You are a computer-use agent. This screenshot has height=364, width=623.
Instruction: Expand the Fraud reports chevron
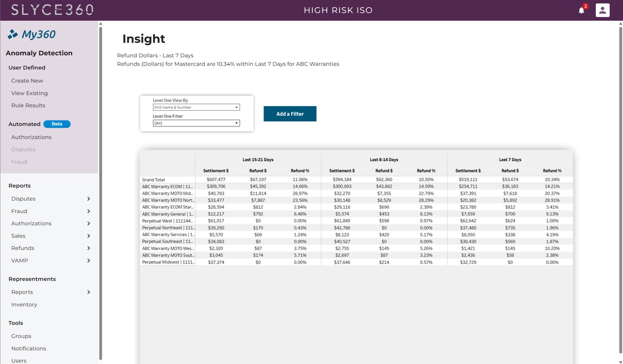tap(88, 211)
